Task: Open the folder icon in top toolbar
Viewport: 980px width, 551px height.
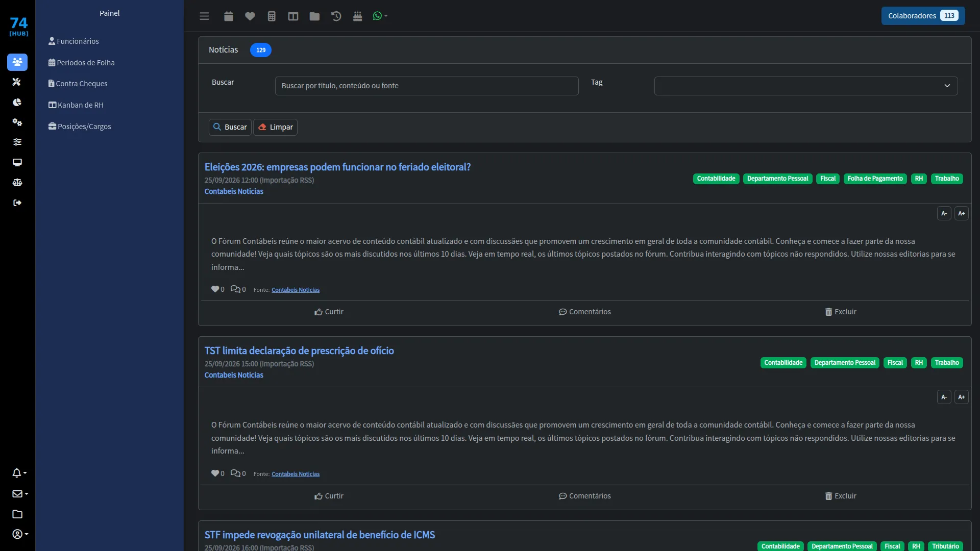Action: coord(314,16)
